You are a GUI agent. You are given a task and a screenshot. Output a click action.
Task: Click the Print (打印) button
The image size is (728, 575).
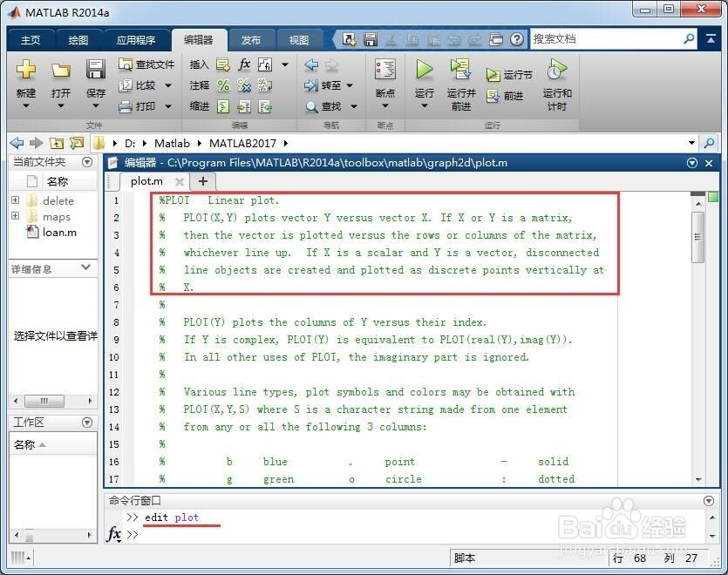pos(138,106)
